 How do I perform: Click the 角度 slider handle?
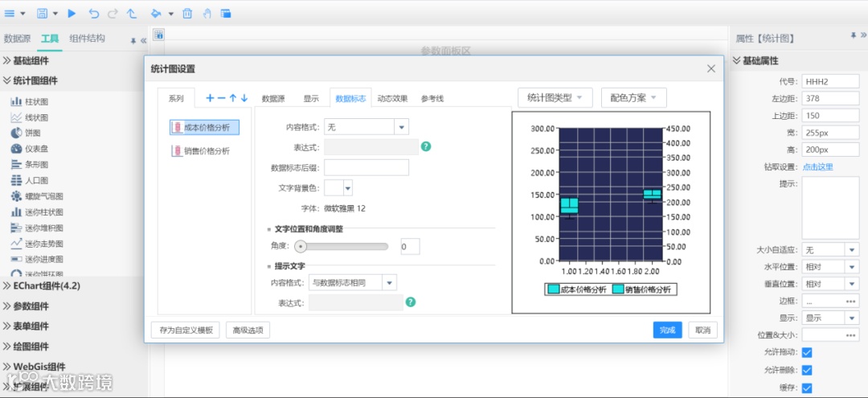pos(301,246)
